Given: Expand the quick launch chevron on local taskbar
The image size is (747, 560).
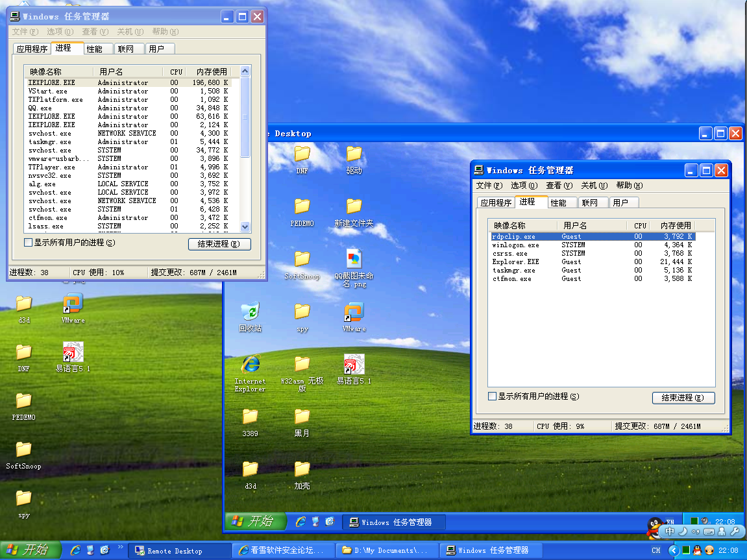Looking at the screenshot, I should [121, 547].
